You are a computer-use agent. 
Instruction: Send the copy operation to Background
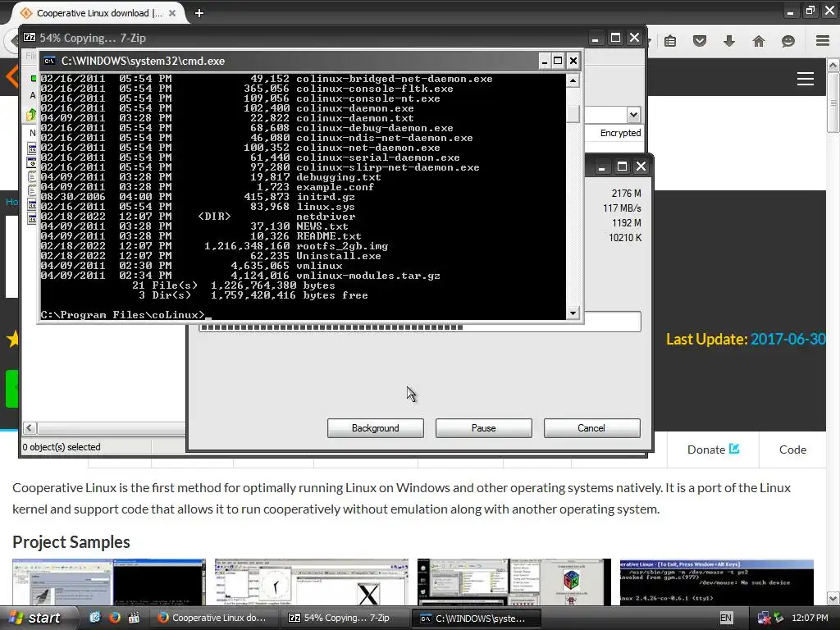click(376, 428)
